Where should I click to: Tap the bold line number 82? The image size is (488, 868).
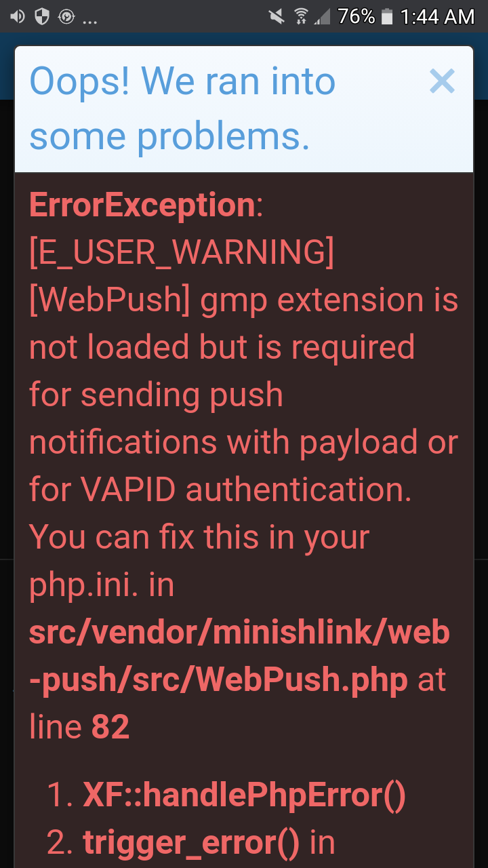point(110,727)
